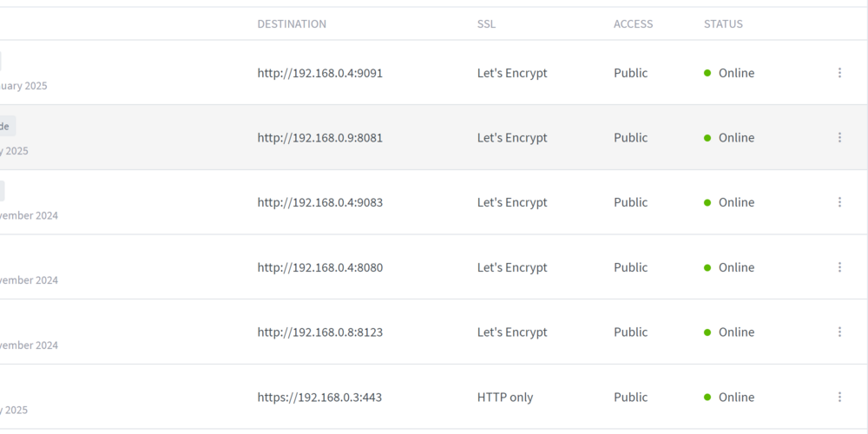Open the actions menu for 192.168.0.4:9091 row
This screenshot has width=868, height=434.
click(x=839, y=73)
